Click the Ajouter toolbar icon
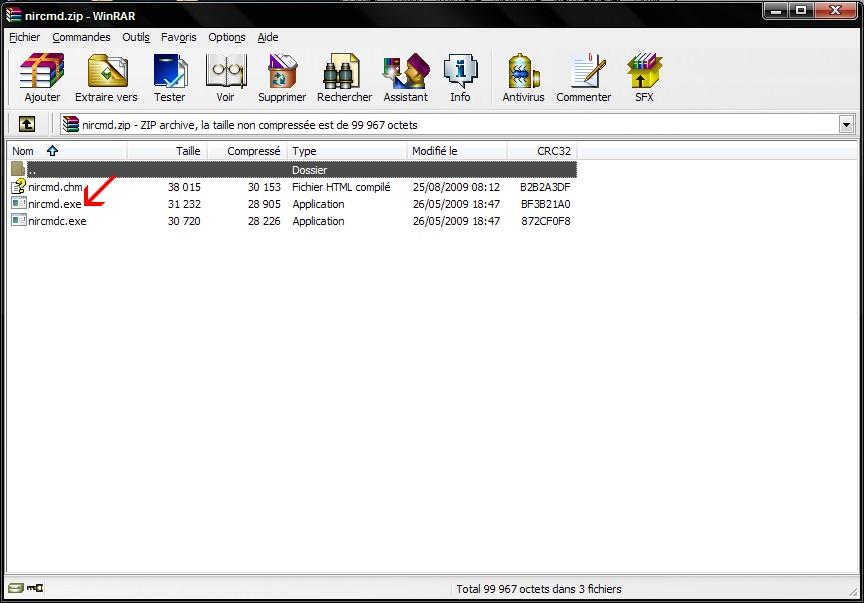 [42, 71]
